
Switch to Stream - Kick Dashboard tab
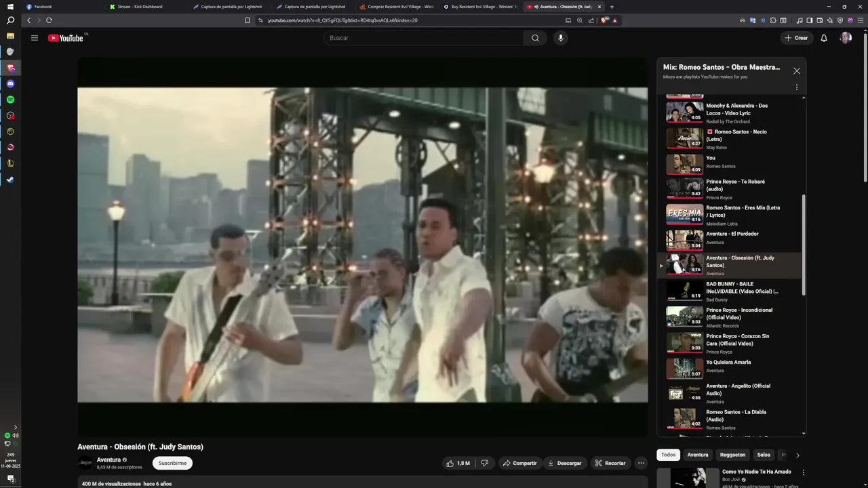tap(146, 7)
